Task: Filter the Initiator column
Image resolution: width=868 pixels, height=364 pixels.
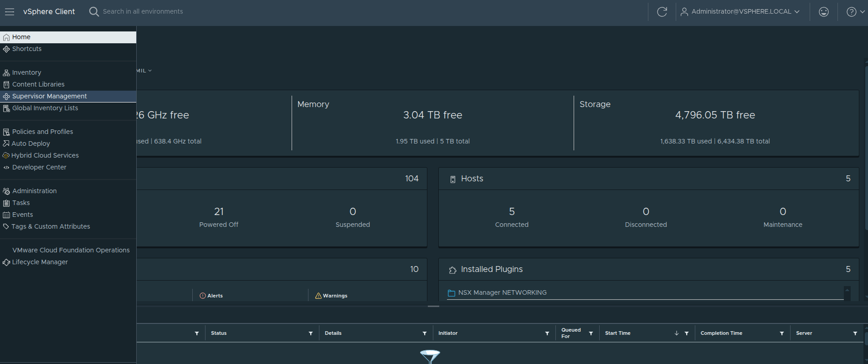Action: click(x=547, y=333)
